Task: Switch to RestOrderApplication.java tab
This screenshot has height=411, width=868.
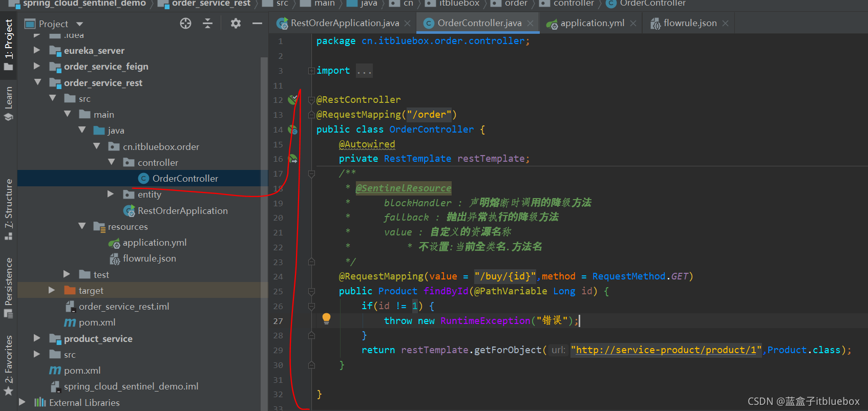Action: coord(345,23)
